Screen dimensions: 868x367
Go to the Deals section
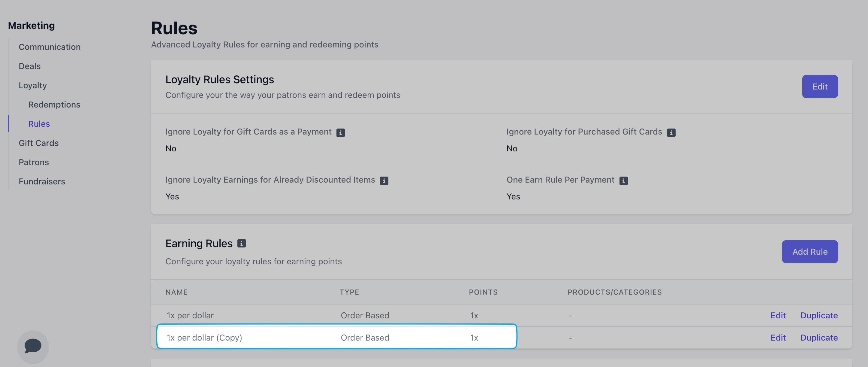30,66
